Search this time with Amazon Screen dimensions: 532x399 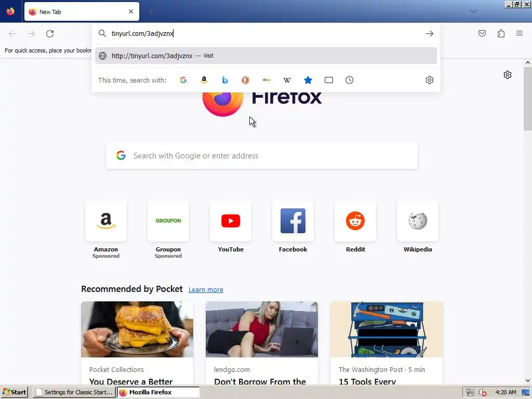tap(204, 80)
